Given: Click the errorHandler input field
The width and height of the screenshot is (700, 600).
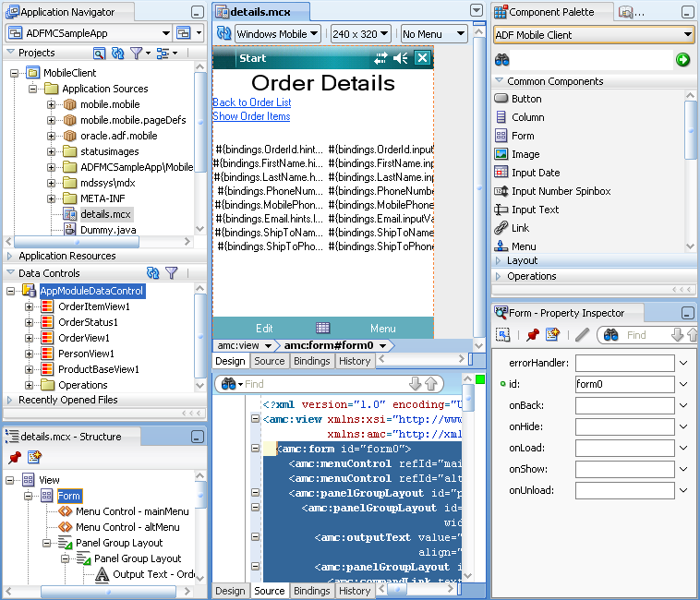Looking at the screenshot, I should coord(624,363).
